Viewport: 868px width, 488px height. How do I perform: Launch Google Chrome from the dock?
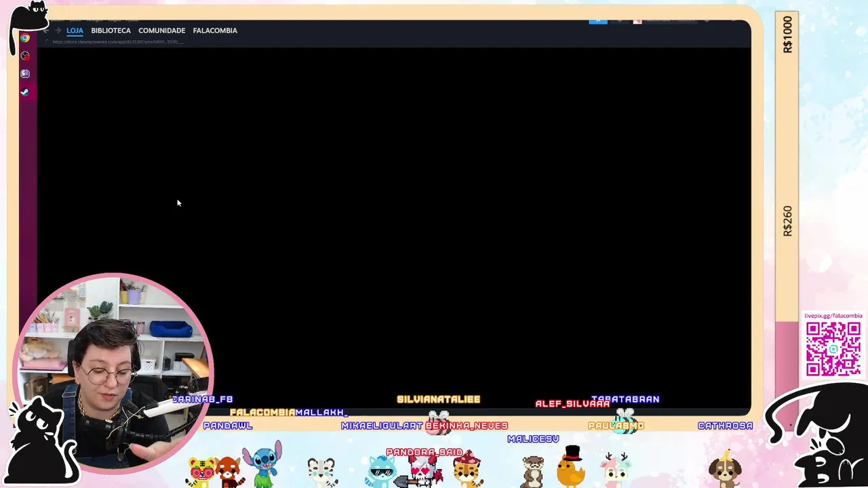[25, 38]
